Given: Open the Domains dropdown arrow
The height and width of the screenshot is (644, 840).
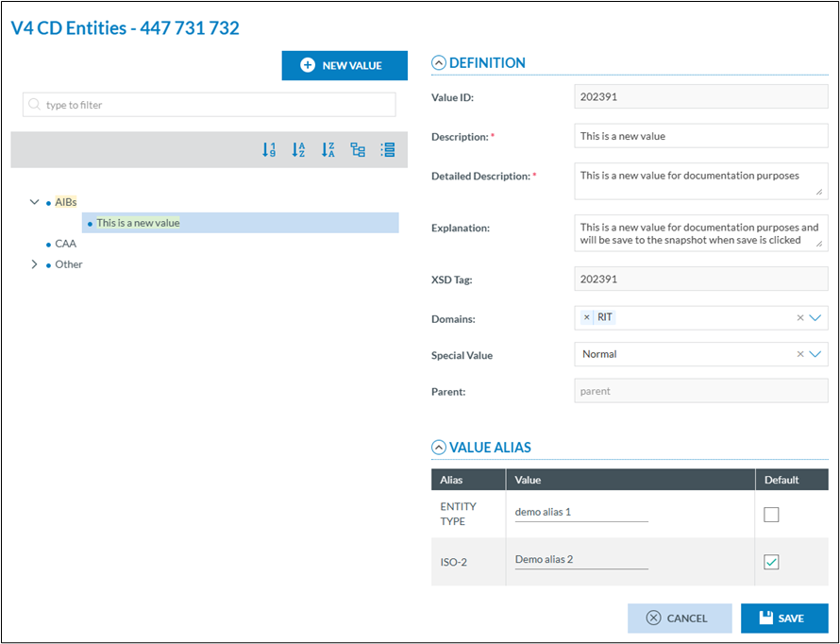Looking at the screenshot, I should 816,318.
